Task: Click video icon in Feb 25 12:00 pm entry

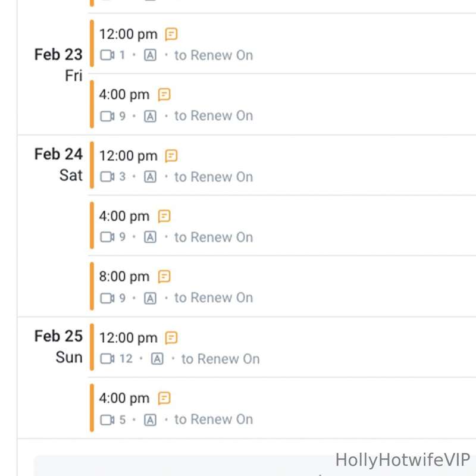Action: (x=107, y=359)
